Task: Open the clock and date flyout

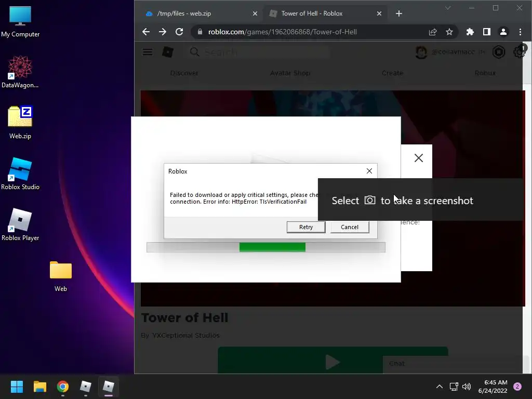Action: click(493, 387)
